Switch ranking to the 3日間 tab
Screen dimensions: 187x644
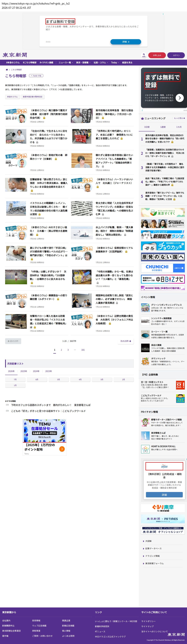tap(147, 127)
